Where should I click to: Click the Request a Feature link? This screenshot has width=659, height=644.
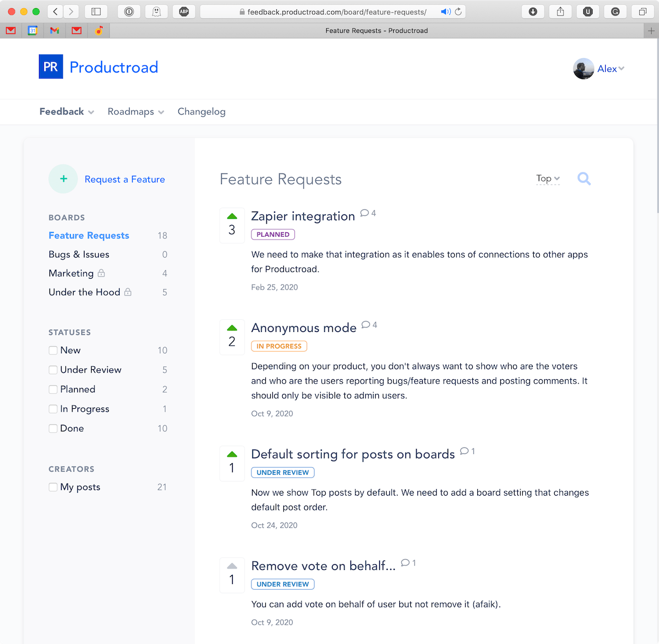coord(125,179)
